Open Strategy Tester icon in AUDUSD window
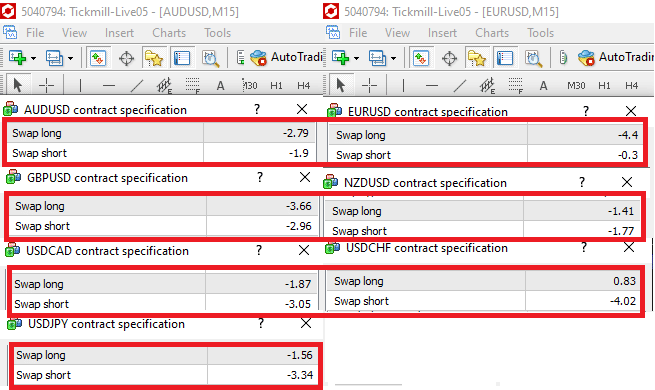 coord(210,58)
